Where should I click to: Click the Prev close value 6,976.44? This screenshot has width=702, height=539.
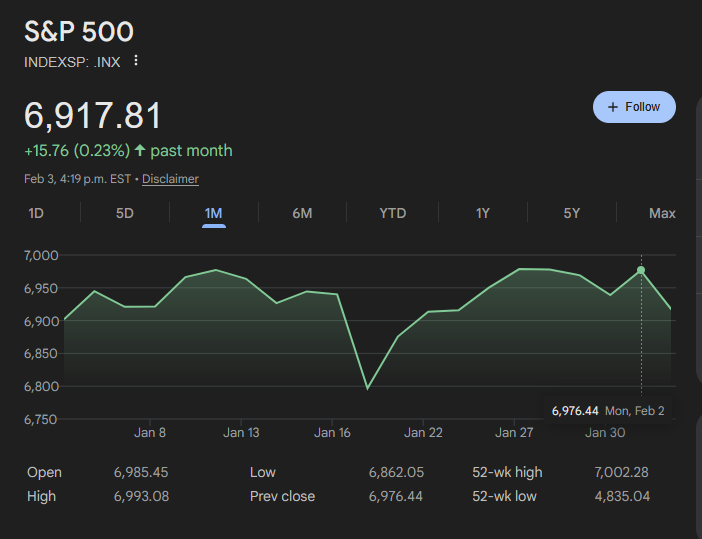[396, 496]
